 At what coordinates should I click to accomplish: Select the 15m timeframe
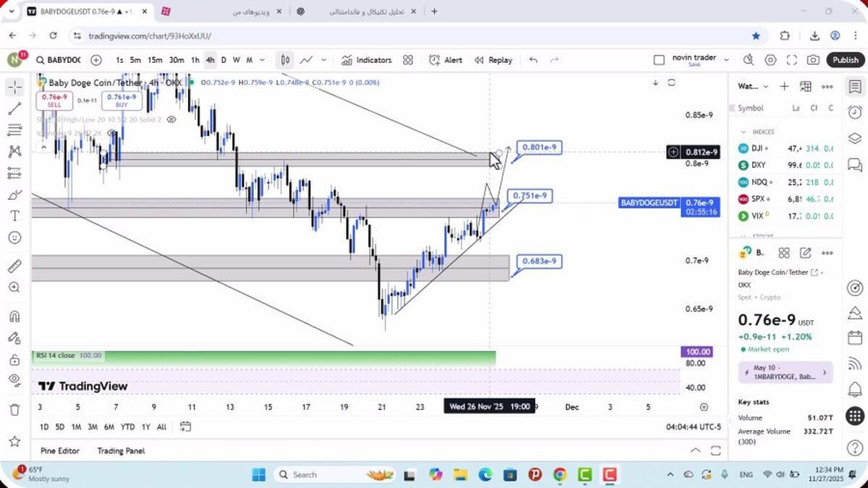pos(155,60)
